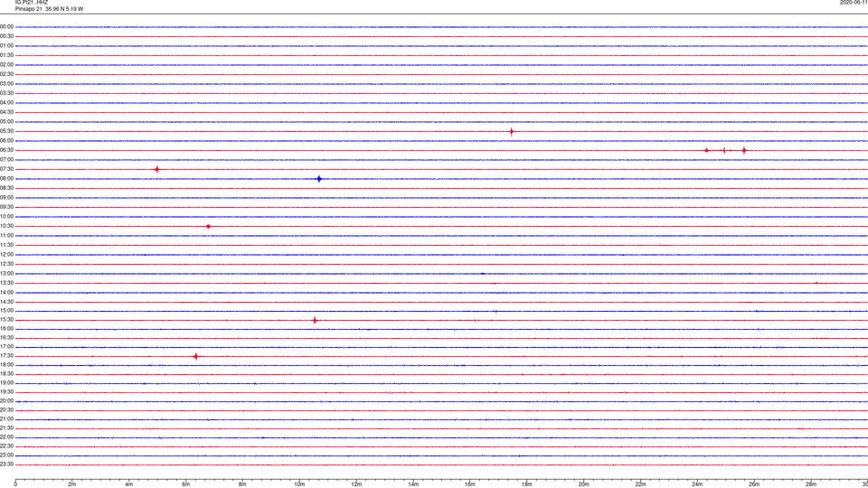
Task: Click the station text 'Pinsapo 21 36.96 N 5.19 W'
Action: tap(49, 9)
